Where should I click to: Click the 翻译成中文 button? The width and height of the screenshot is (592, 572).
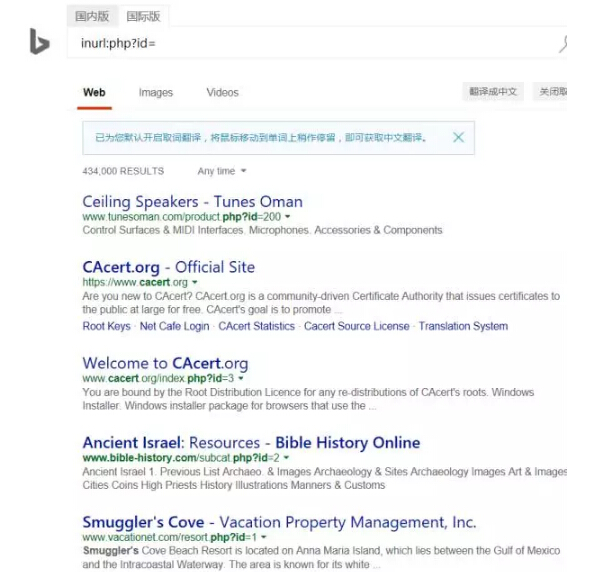493,91
